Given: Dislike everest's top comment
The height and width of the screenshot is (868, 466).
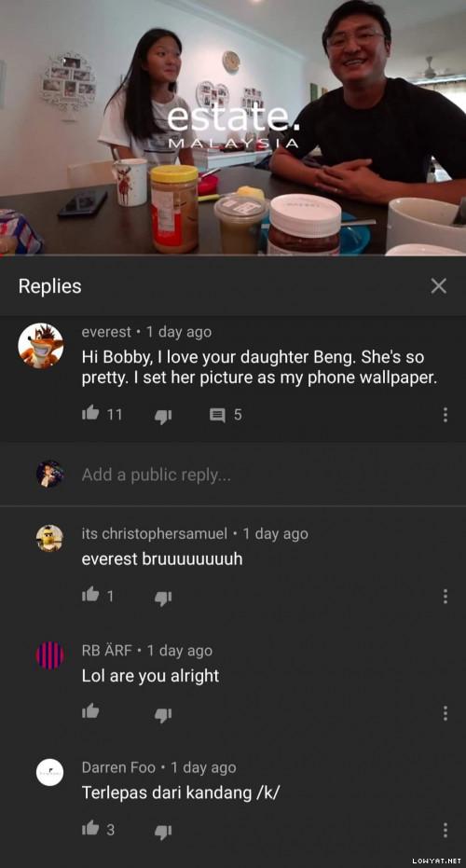Looking at the screenshot, I should (x=163, y=416).
